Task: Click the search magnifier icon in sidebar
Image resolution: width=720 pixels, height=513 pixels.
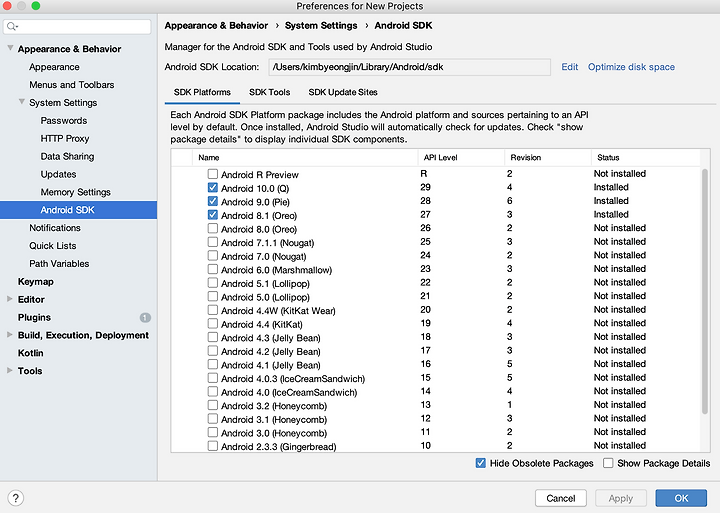Action: click(x=12, y=27)
